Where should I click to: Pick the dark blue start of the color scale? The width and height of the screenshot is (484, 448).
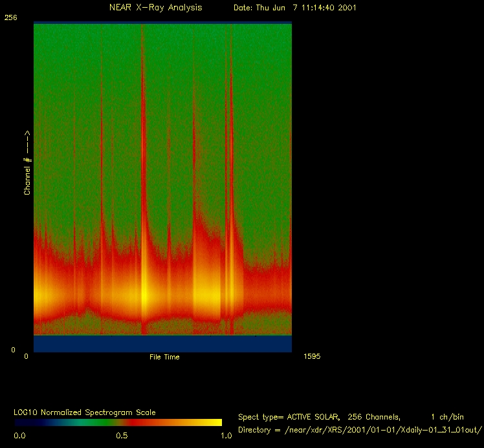pyautogui.click(x=23, y=422)
